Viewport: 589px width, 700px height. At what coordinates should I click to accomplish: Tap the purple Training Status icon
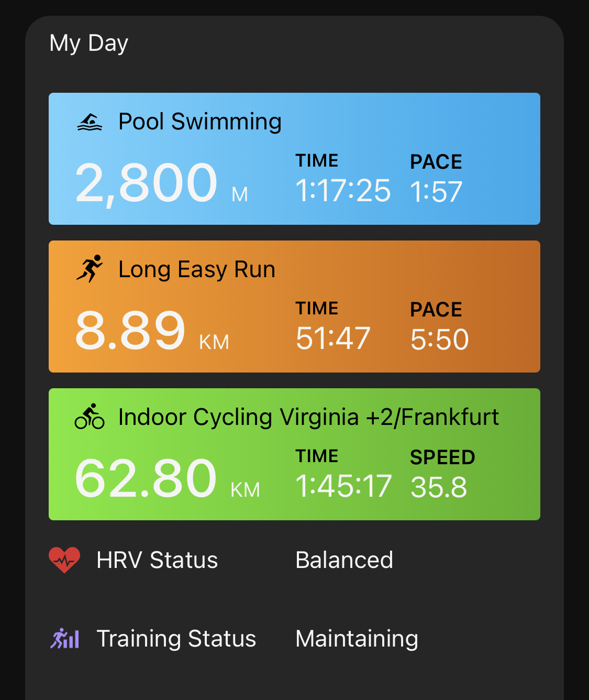64,638
